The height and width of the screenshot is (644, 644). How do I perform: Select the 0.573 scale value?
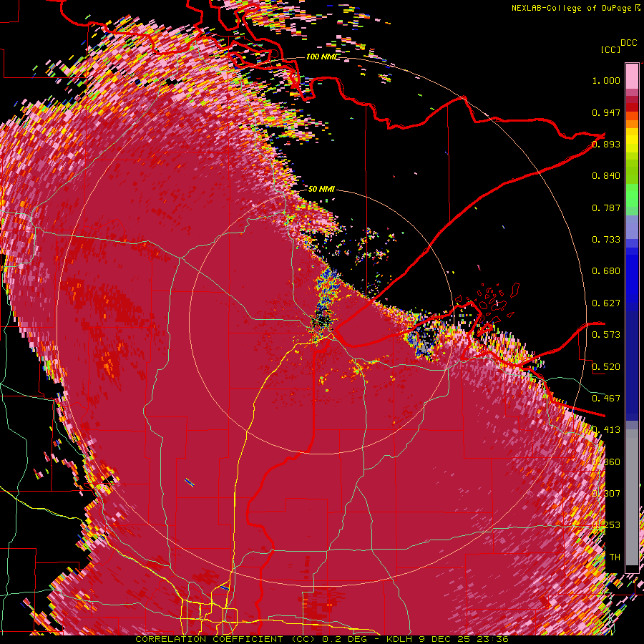click(606, 334)
